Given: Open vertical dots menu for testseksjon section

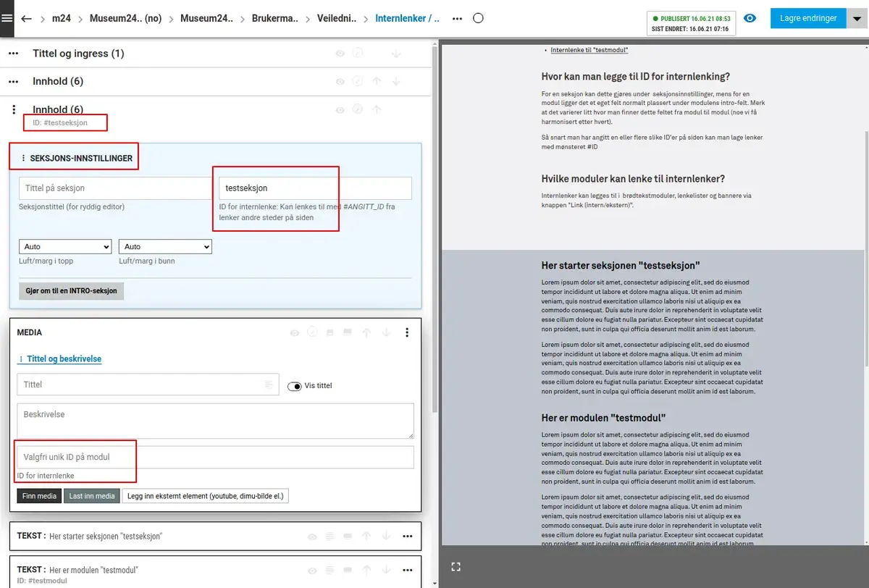Looking at the screenshot, I should coord(14,110).
